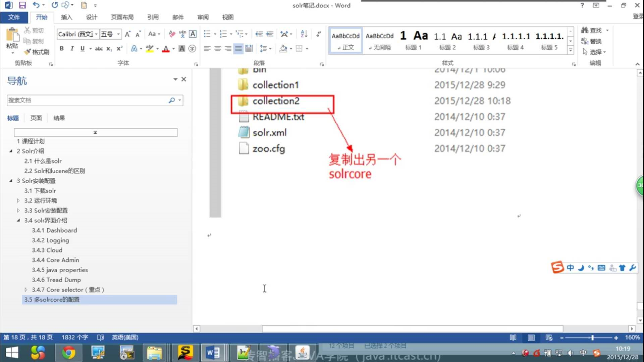Switch to the 页面 tab in navigation
Image resolution: width=644 pixels, height=362 pixels.
pos(36,118)
